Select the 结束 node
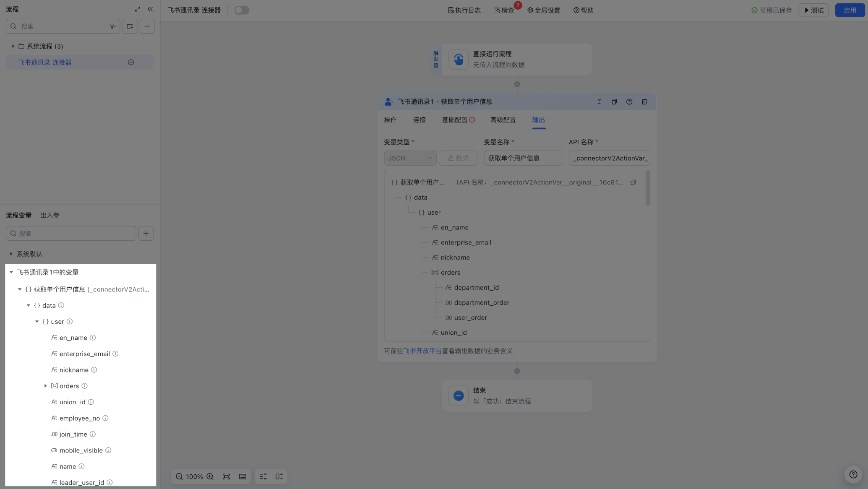Viewport: 868px width, 489px height. point(517,396)
